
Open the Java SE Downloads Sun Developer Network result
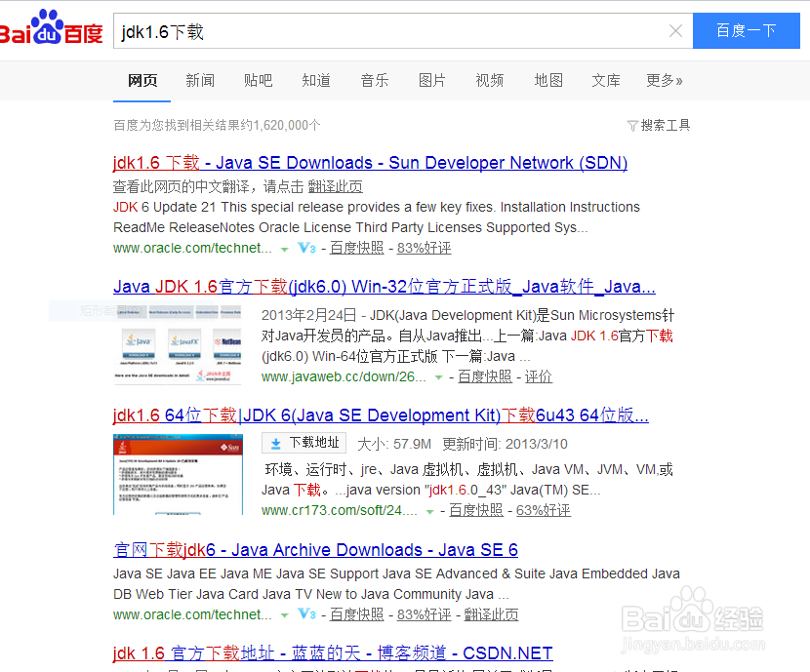pos(370,163)
